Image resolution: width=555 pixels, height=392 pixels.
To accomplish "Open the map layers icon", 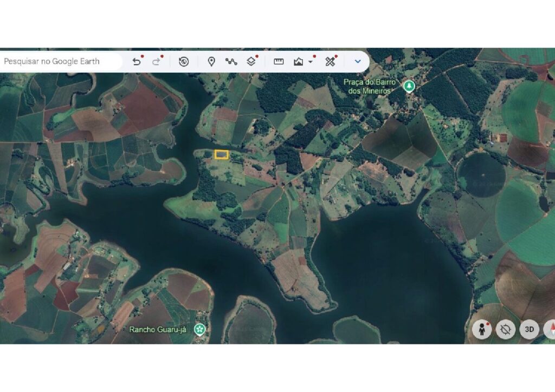I will 251,62.
